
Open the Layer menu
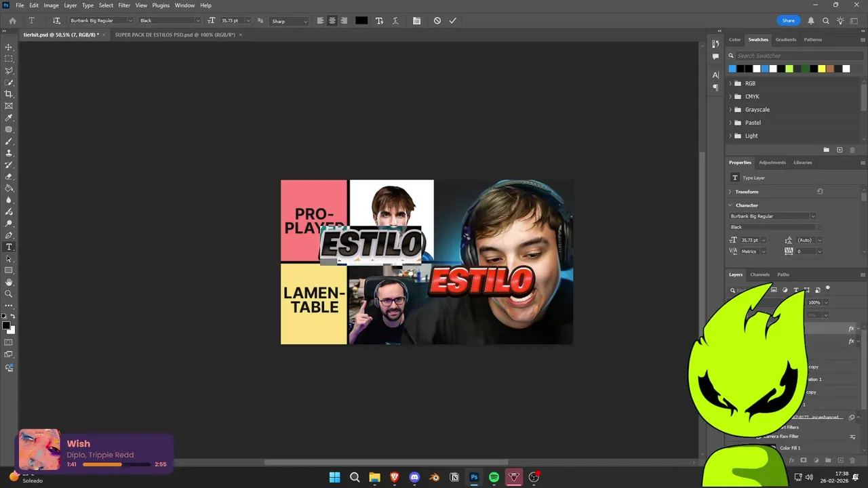[71, 5]
